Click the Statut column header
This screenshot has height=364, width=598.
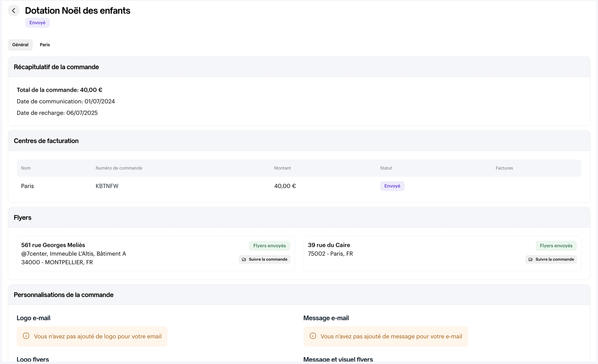coord(386,168)
